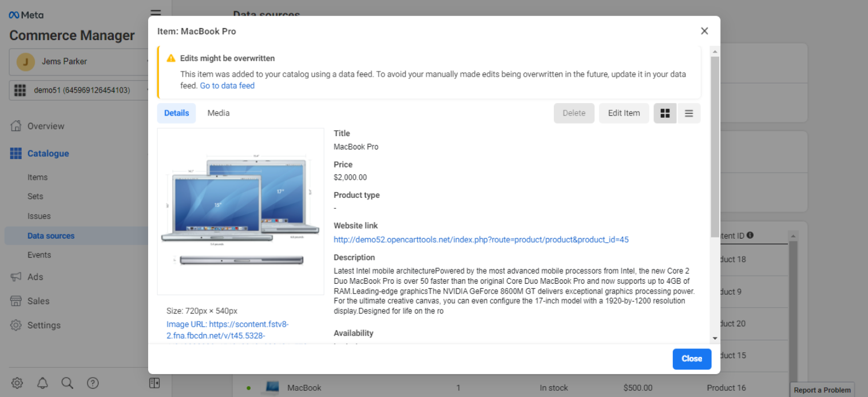The height and width of the screenshot is (397, 868).
Task: Click the MacBook row product thumbnail
Action: pos(272,387)
